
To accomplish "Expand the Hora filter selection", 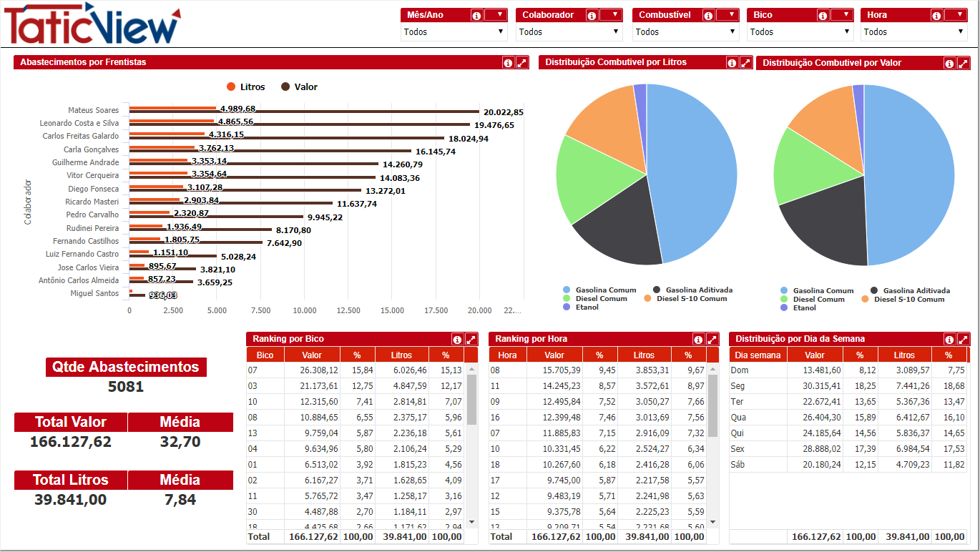I will click(x=915, y=32).
